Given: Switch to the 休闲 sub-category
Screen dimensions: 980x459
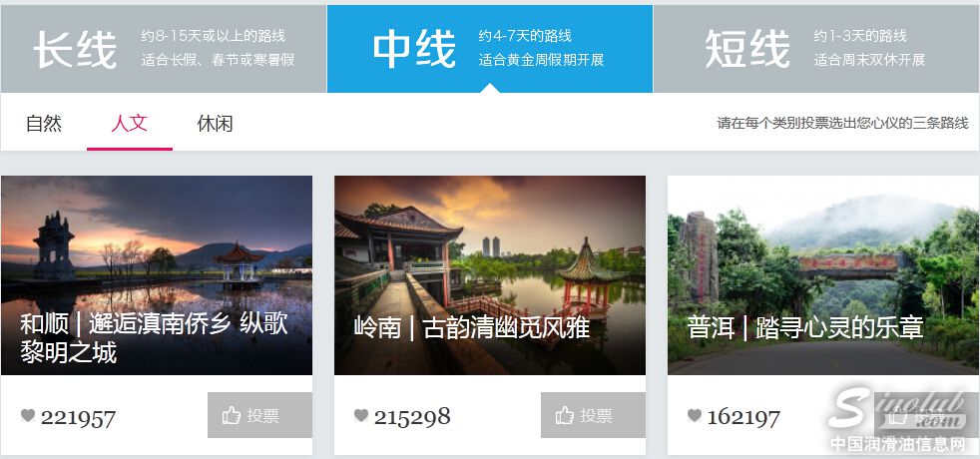Looking at the screenshot, I should pyautogui.click(x=215, y=123).
